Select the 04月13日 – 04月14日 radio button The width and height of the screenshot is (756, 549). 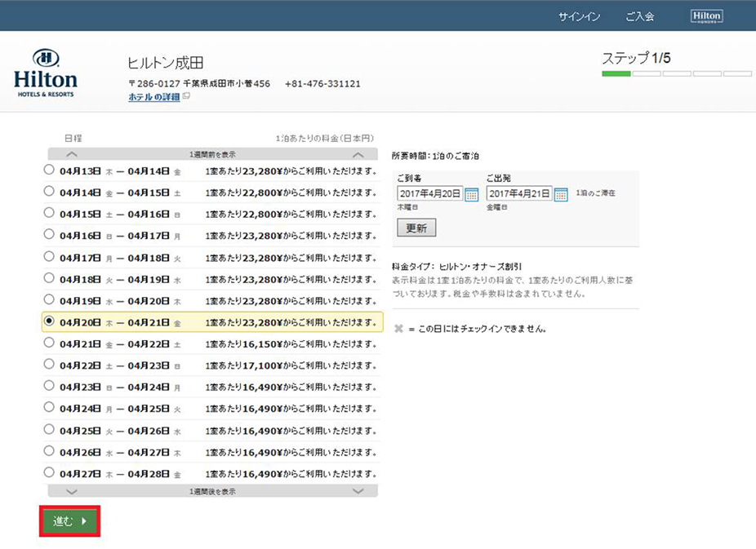click(x=49, y=170)
